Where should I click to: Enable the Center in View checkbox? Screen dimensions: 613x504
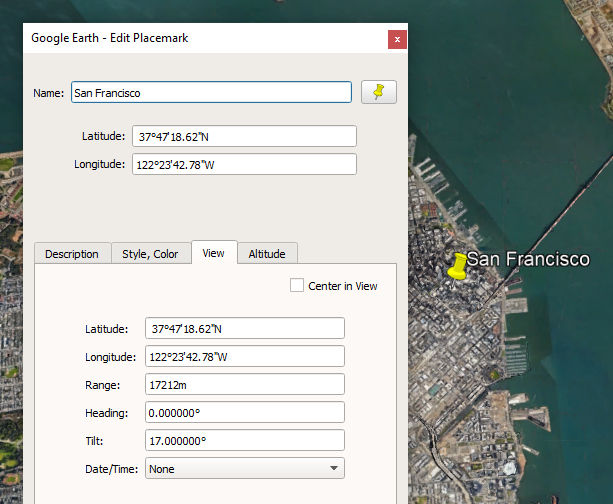(x=297, y=285)
